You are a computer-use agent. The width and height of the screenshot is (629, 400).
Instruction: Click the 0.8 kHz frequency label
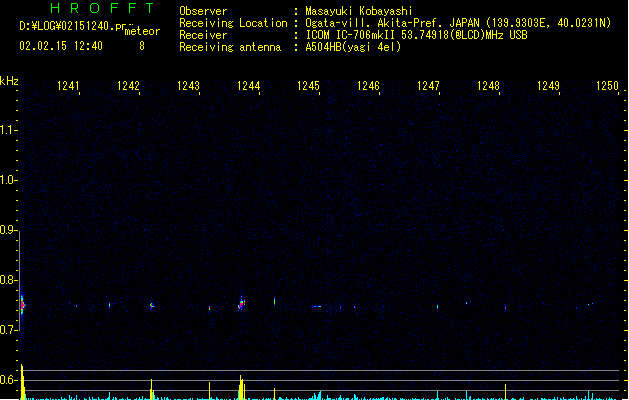(8, 280)
